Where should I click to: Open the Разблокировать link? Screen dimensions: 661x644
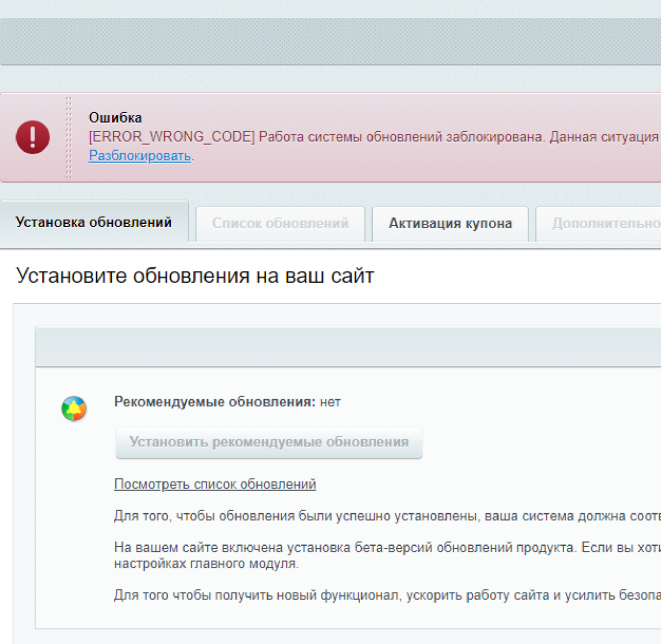click(140, 156)
